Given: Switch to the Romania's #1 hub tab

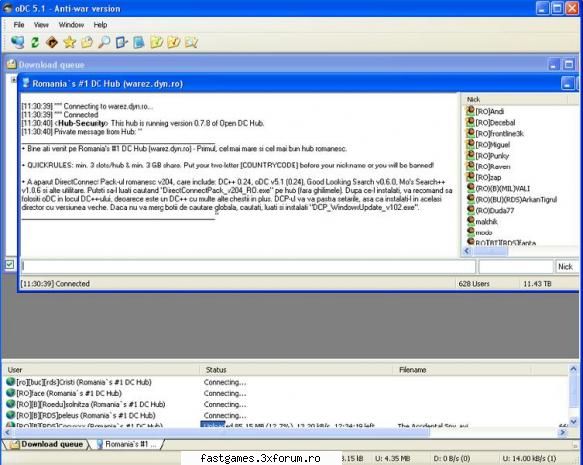Looking at the screenshot, I should coord(127,445).
